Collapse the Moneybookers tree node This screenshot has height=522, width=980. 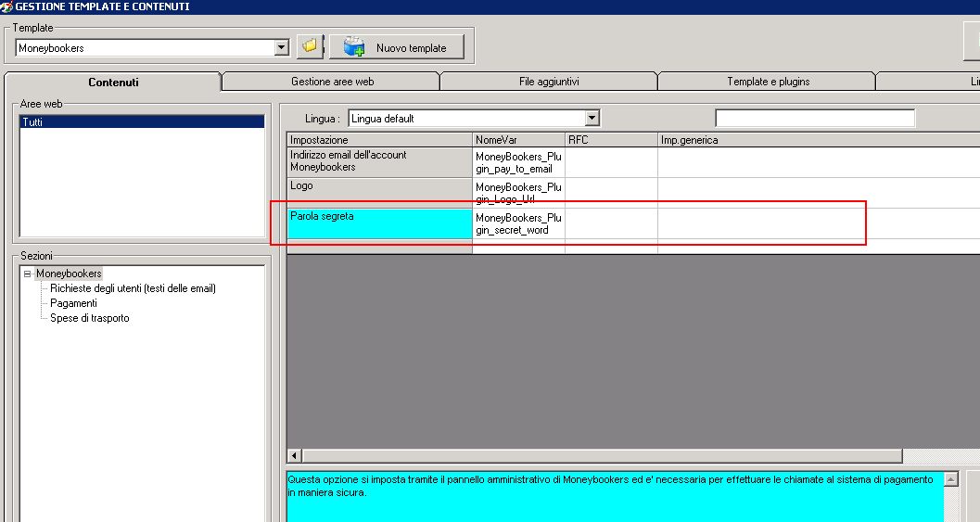click(28, 274)
